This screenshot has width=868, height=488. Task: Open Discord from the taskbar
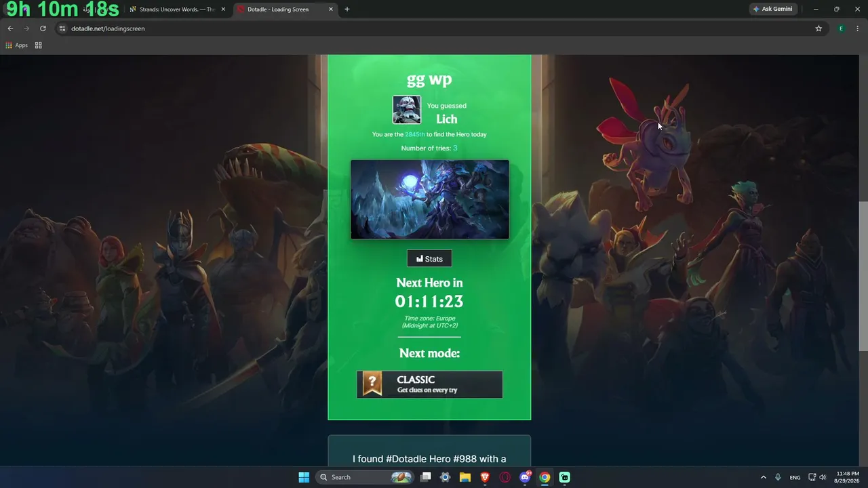(525, 477)
